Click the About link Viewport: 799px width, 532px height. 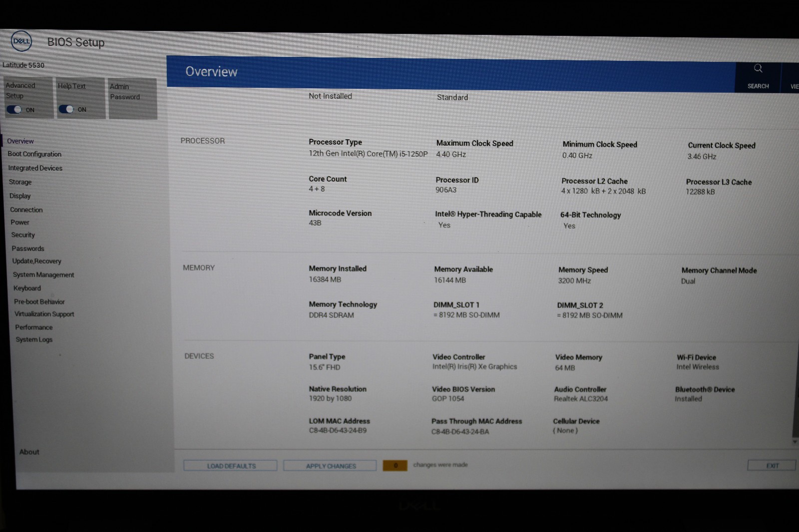pyautogui.click(x=29, y=452)
